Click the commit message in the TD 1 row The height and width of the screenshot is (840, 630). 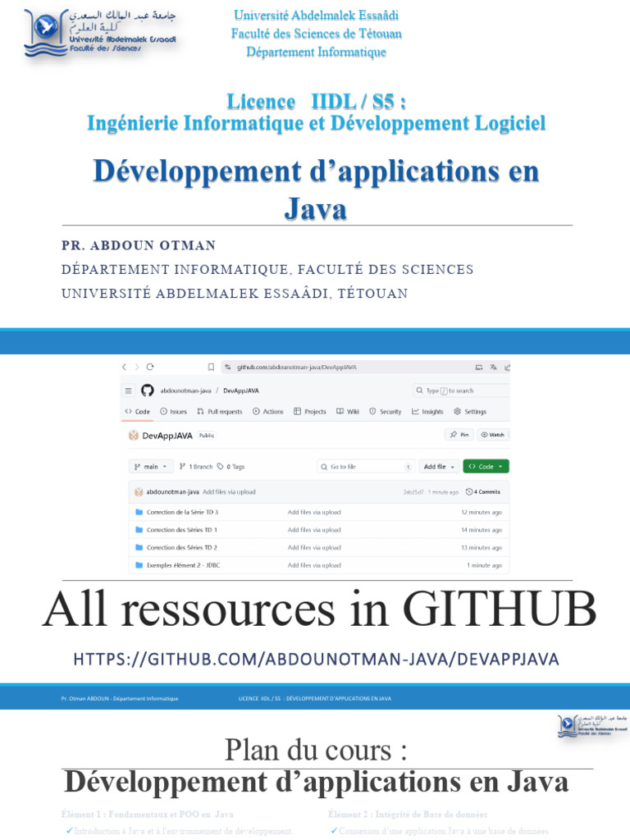[x=314, y=530]
